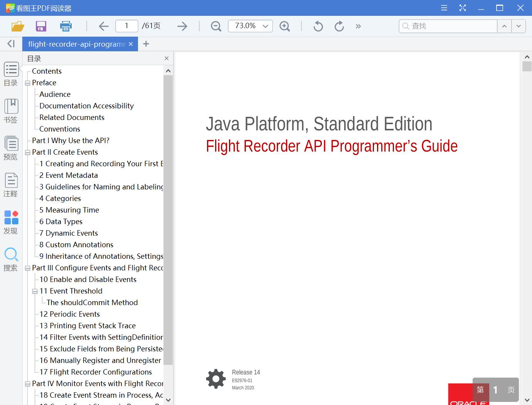Open 7 Dynamic Events chapter
The width and height of the screenshot is (532, 405).
tap(69, 233)
